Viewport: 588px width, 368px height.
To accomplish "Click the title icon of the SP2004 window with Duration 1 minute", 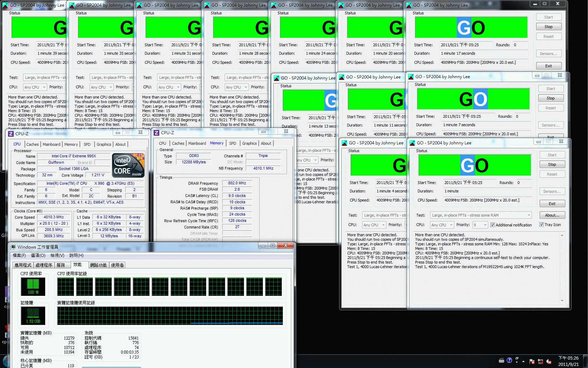I will 412,143.
